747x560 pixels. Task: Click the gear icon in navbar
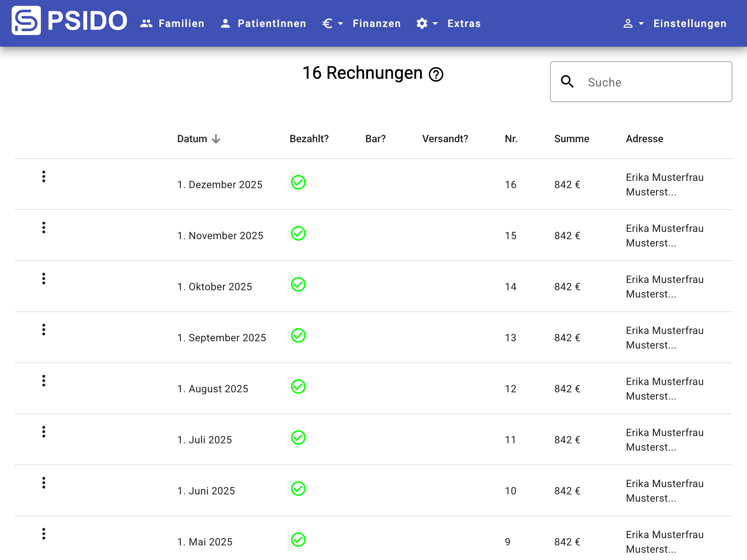pos(422,23)
